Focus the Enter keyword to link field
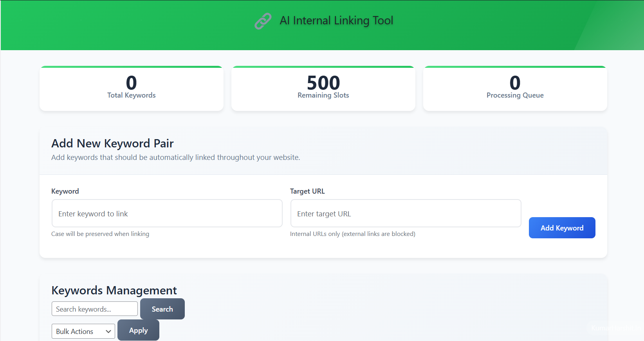 click(x=167, y=214)
